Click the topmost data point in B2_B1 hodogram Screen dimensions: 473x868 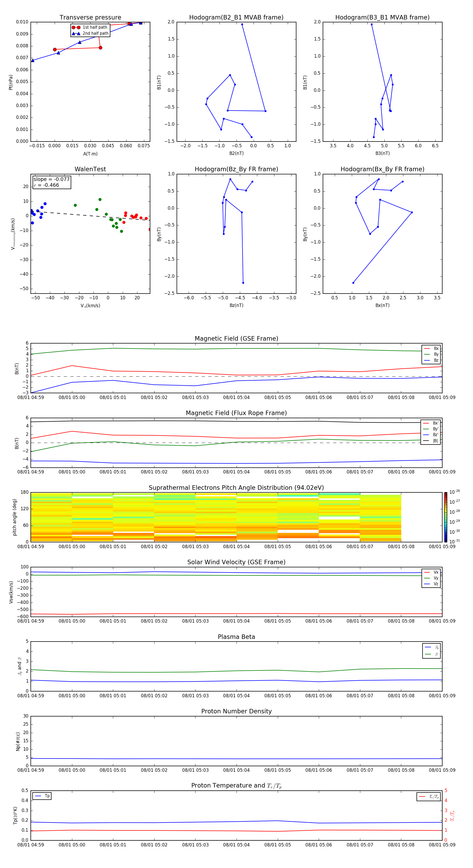pyautogui.click(x=242, y=24)
